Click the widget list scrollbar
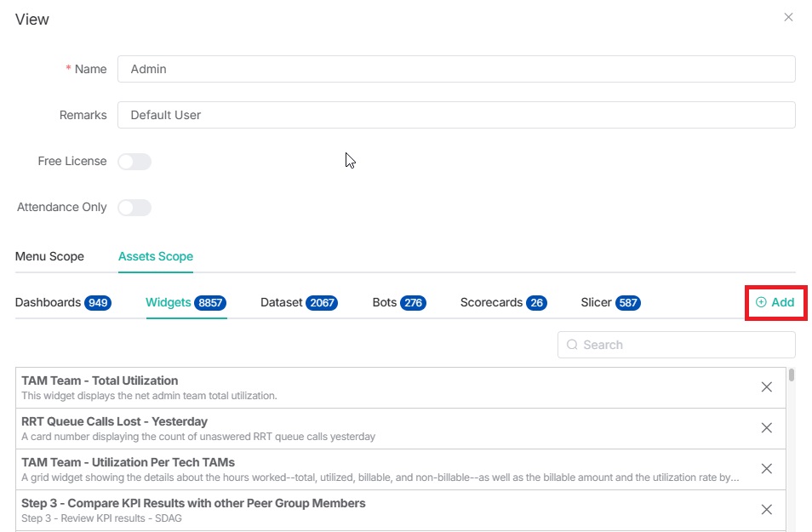 pyautogui.click(x=792, y=375)
